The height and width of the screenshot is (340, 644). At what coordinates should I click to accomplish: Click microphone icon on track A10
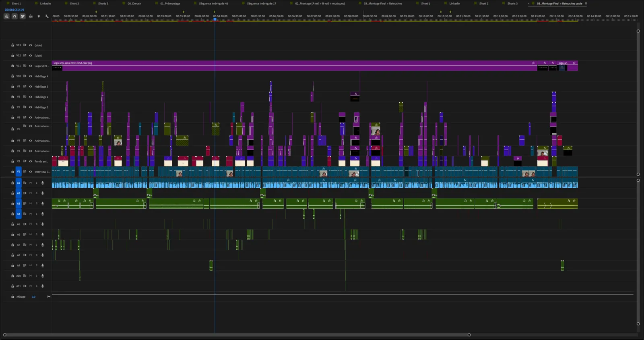coord(43,276)
